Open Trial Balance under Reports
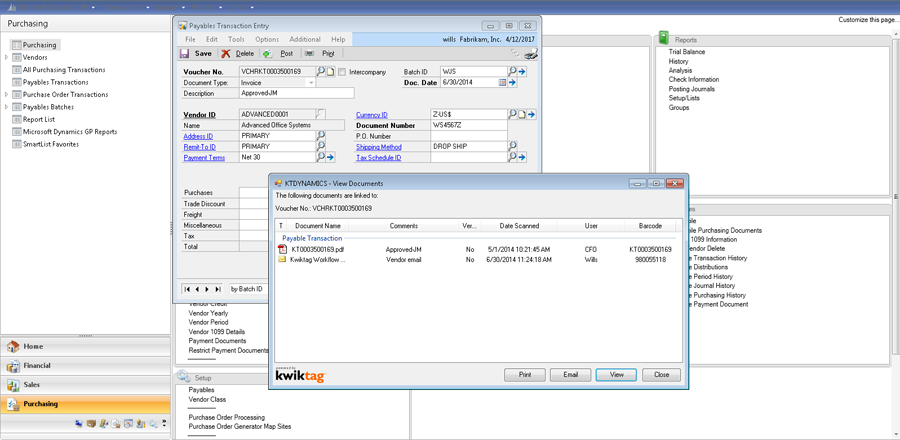This screenshot has height=440, width=900. point(687,52)
